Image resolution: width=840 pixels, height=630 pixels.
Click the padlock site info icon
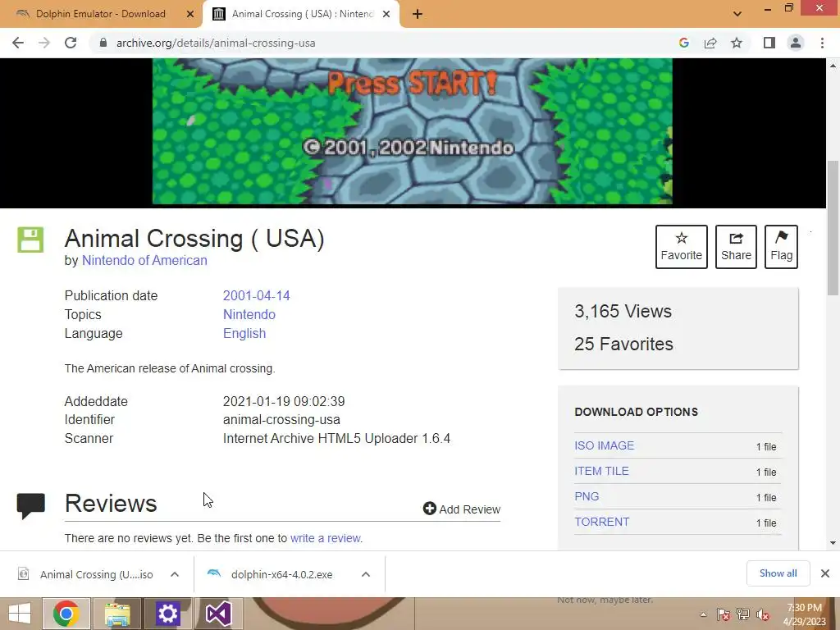click(x=103, y=43)
